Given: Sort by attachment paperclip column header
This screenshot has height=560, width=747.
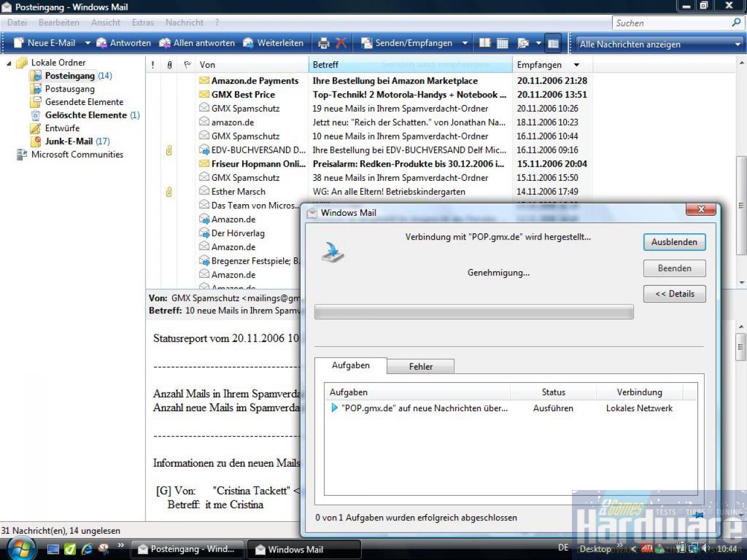Looking at the screenshot, I should click(170, 65).
